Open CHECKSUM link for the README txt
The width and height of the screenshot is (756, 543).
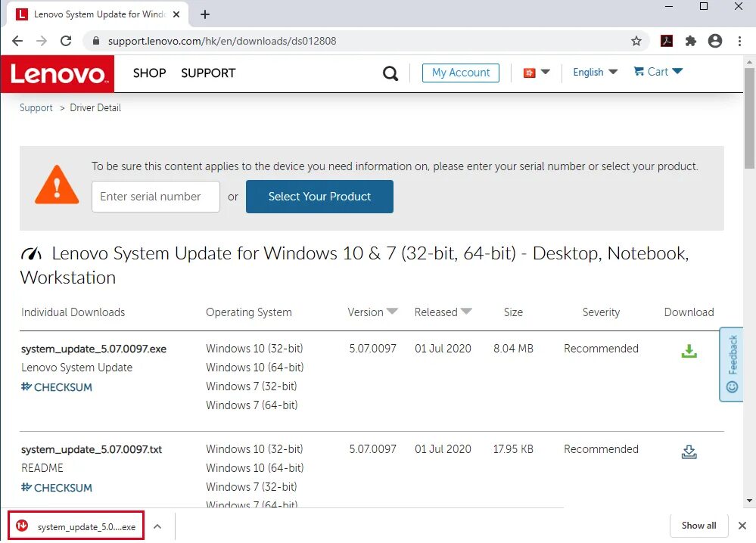(x=57, y=488)
